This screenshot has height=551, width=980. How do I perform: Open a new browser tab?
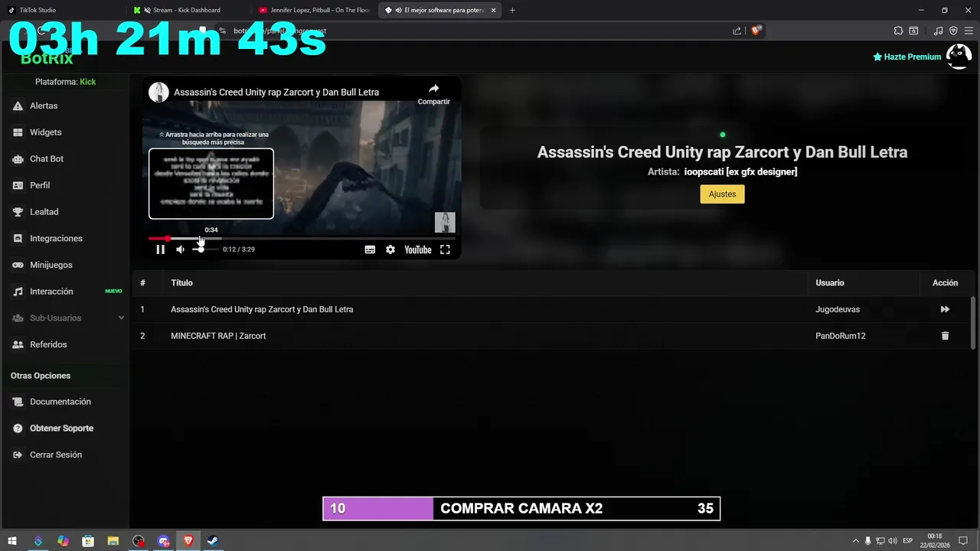pyautogui.click(x=512, y=10)
